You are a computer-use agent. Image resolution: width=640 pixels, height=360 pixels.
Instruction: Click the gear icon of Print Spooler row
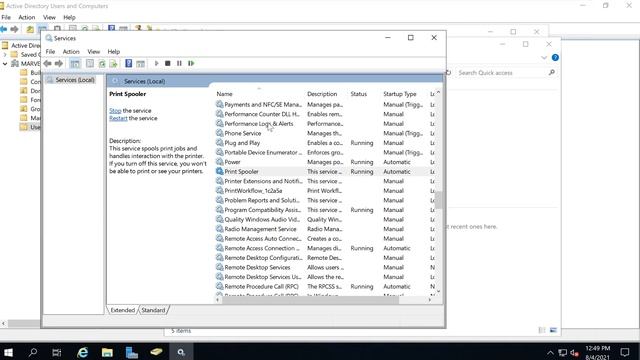click(220, 171)
